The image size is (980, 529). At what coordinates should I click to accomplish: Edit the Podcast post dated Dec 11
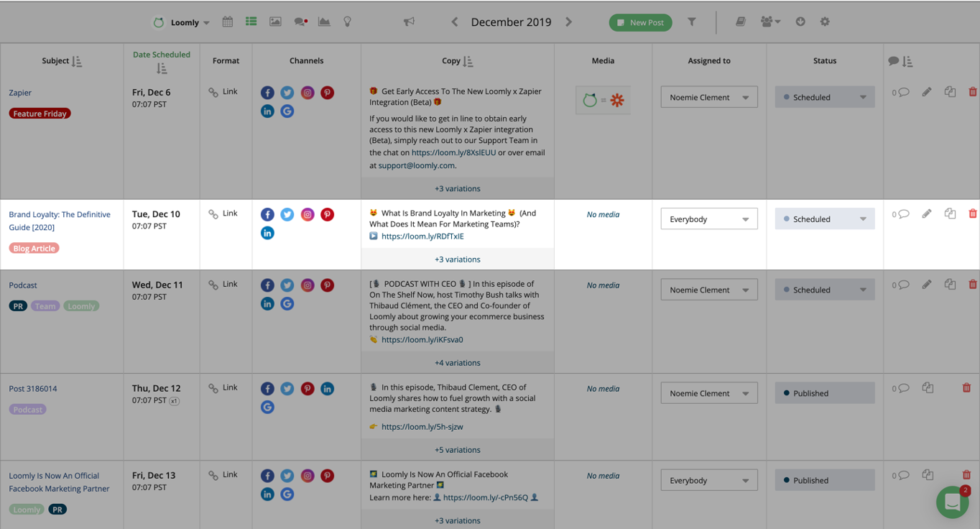point(927,285)
